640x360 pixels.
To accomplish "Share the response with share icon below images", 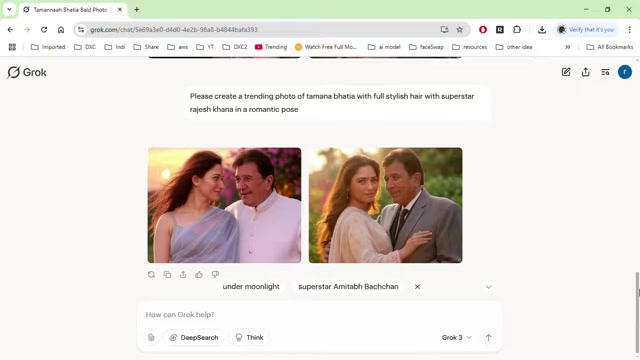I will 183,275.
